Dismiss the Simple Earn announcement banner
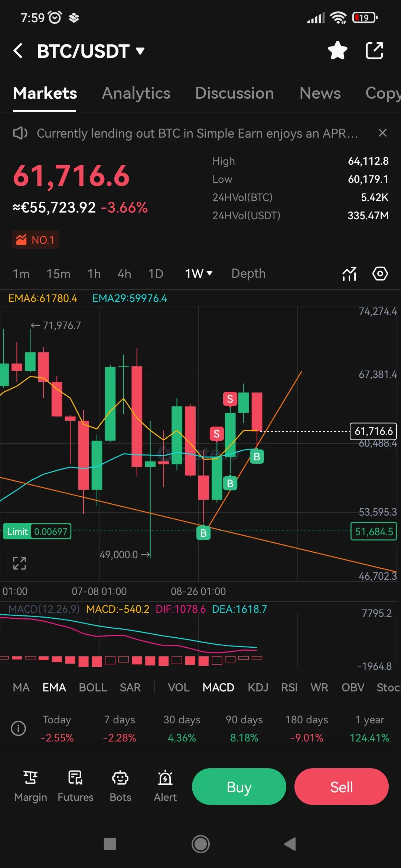This screenshot has height=868, width=401. pos(382,133)
